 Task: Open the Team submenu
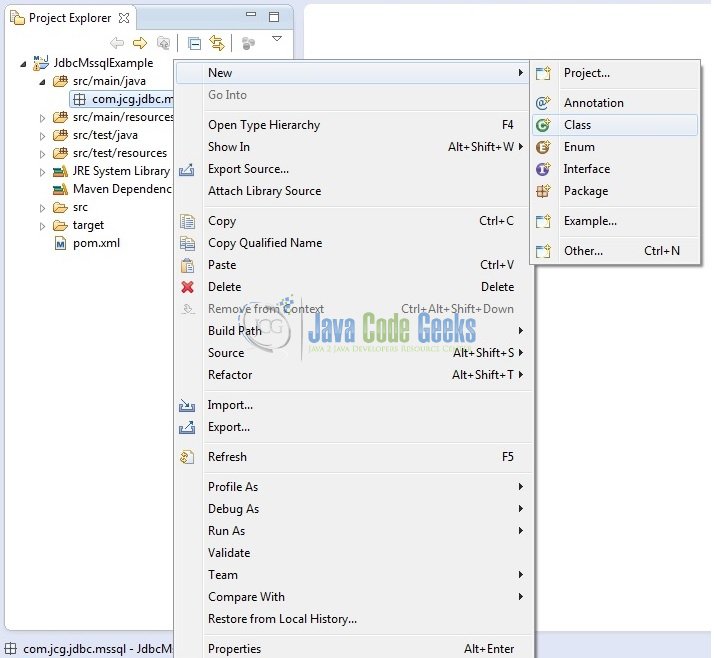pos(353,575)
